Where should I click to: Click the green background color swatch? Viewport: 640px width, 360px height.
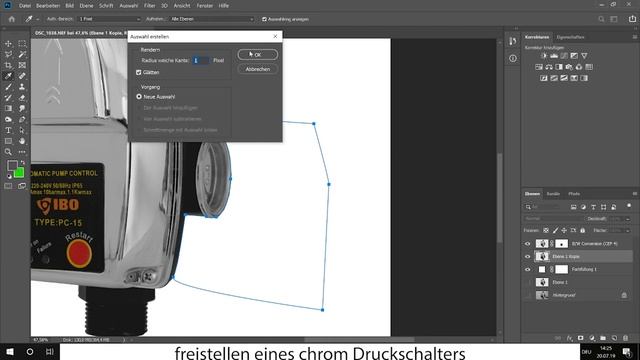(x=20, y=173)
